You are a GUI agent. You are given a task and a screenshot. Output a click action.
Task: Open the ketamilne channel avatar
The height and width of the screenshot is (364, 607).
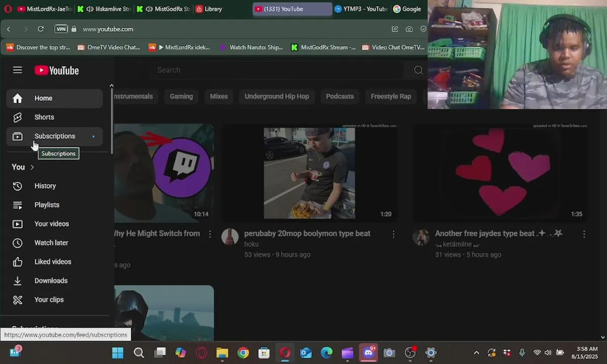pos(421,237)
